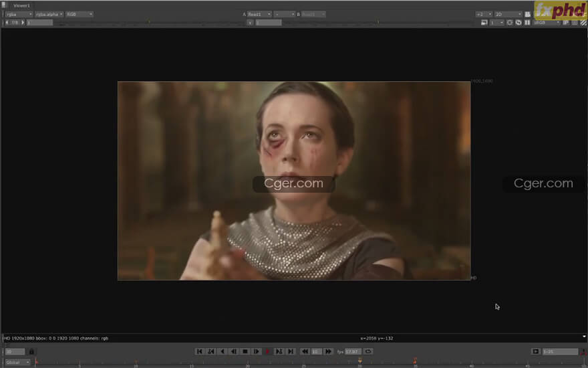
Task: Toggle the frame lock icon
Action: (x=31, y=351)
